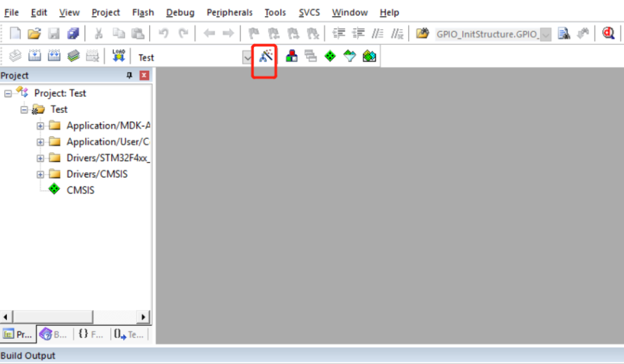Expand the Application/User/C group

40,142
